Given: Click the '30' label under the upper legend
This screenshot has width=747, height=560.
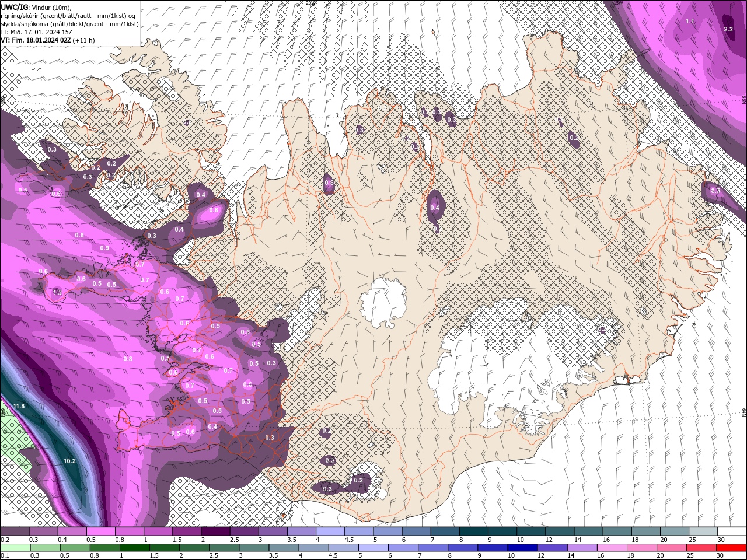Looking at the screenshot, I should [x=721, y=540].
